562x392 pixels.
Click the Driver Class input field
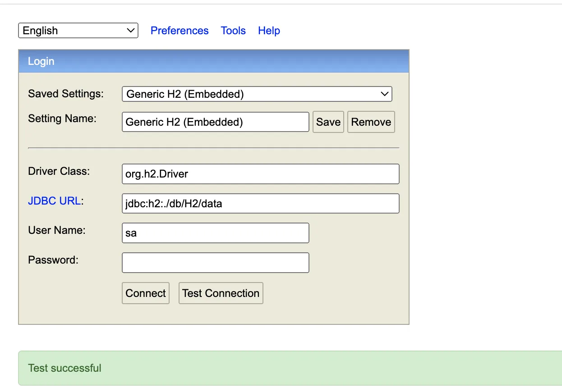pos(260,174)
